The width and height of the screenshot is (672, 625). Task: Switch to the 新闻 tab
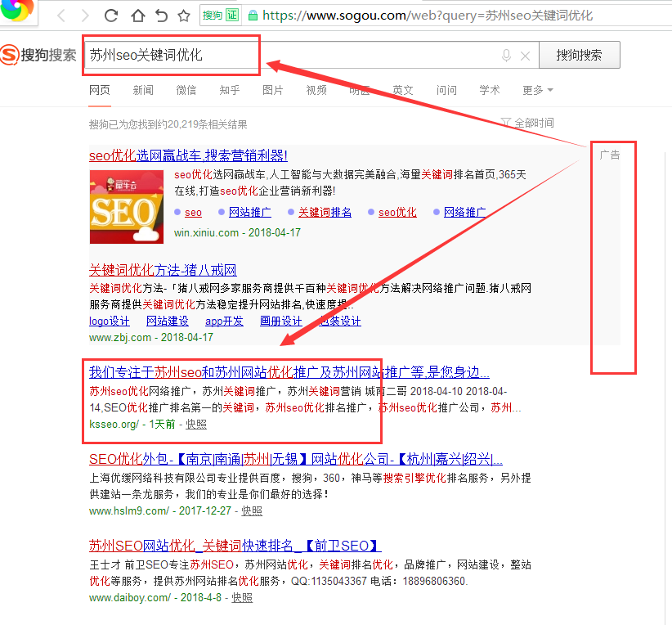coord(143,90)
